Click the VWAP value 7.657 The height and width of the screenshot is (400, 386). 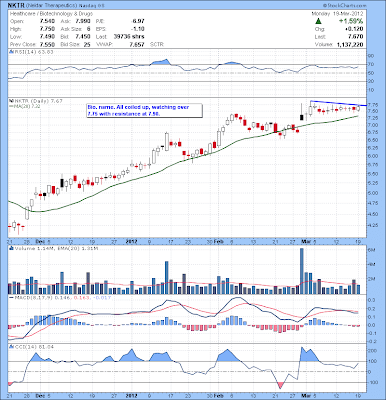[x=137, y=44]
